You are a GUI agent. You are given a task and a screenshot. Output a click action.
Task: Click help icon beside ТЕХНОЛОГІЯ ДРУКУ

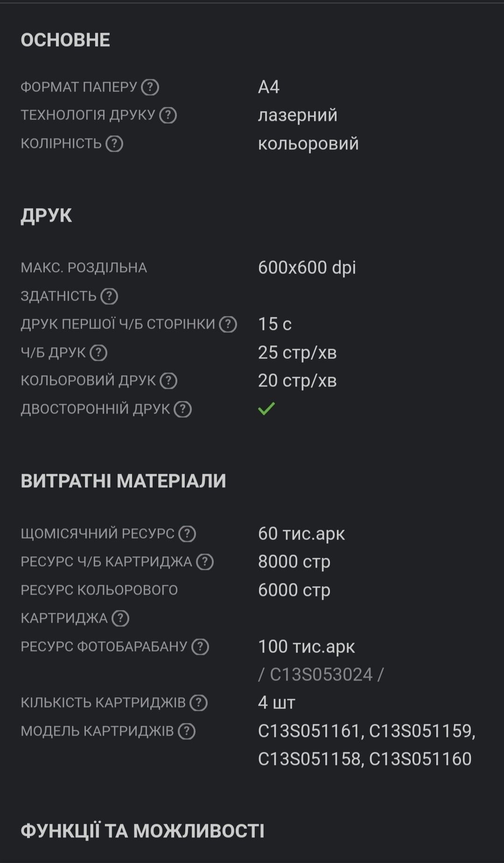coord(168,115)
